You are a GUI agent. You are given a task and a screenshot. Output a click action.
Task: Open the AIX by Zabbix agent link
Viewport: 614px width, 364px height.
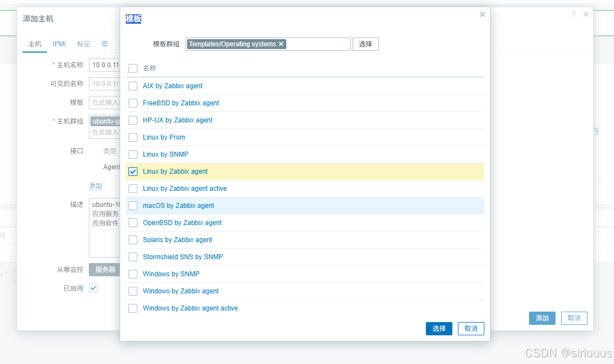[x=173, y=85]
